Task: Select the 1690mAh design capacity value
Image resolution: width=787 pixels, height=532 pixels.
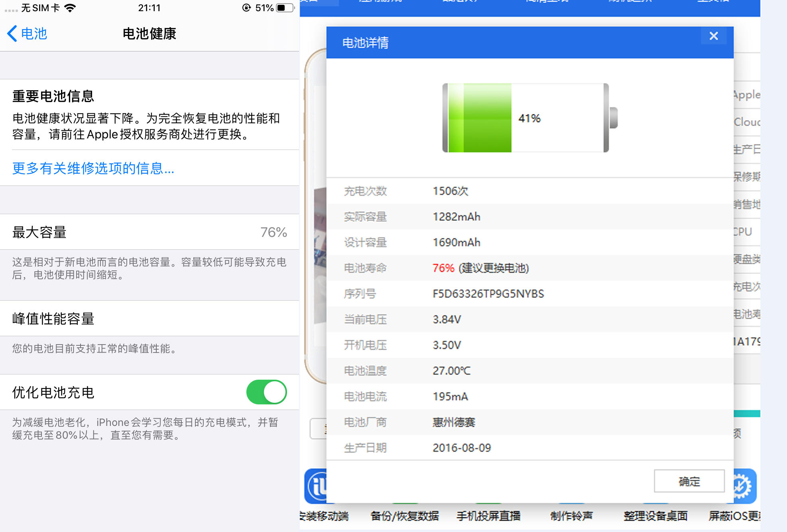Action: (x=456, y=242)
